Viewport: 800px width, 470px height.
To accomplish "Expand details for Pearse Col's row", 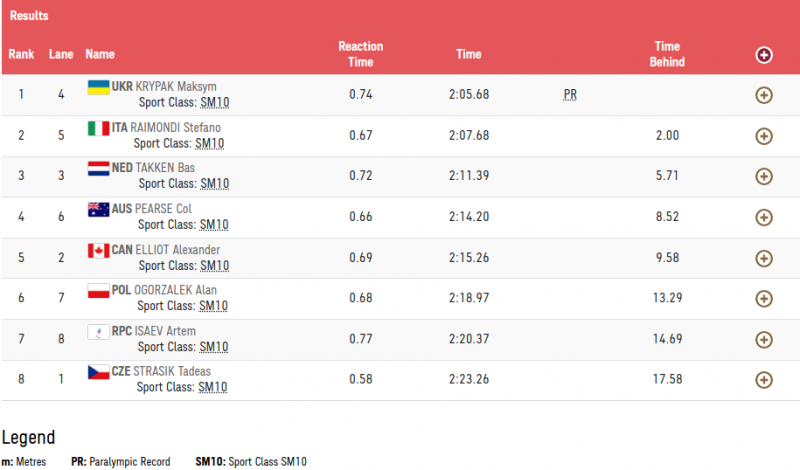I will [x=764, y=217].
